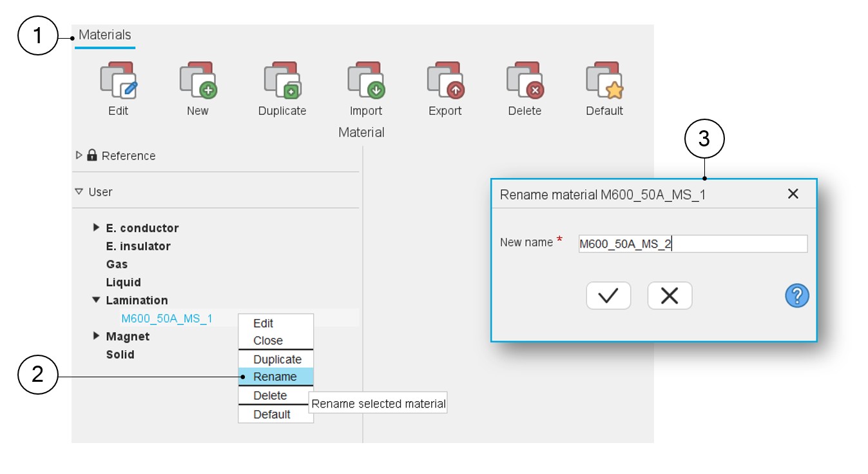Open the Import material tool

(366, 81)
